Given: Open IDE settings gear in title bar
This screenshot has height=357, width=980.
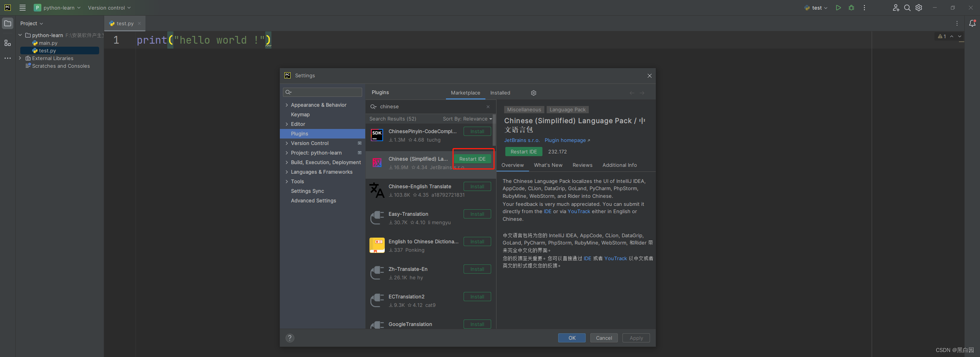Looking at the screenshot, I should click(x=919, y=8).
